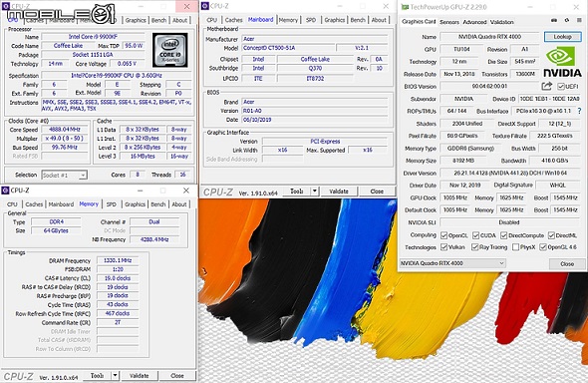Viewport: 588px width, 383px height.
Task: Open the CPU tab in the Memory window
Action: [12, 204]
